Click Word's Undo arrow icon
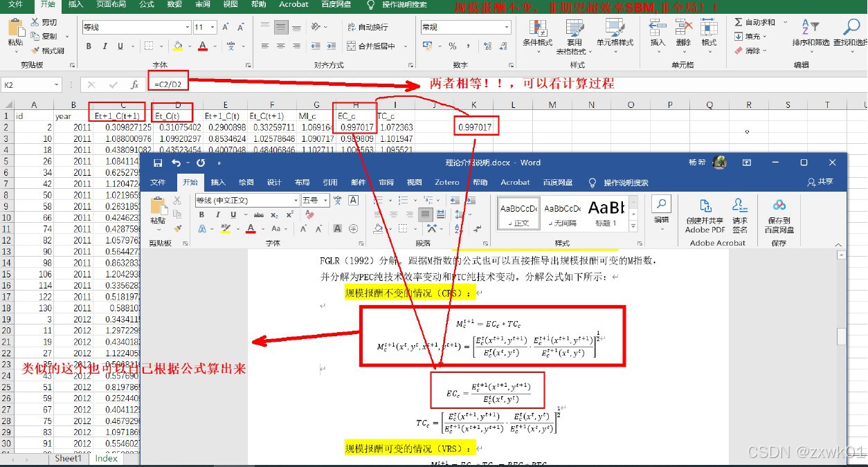This screenshot has width=868, height=467. point(176,163)
